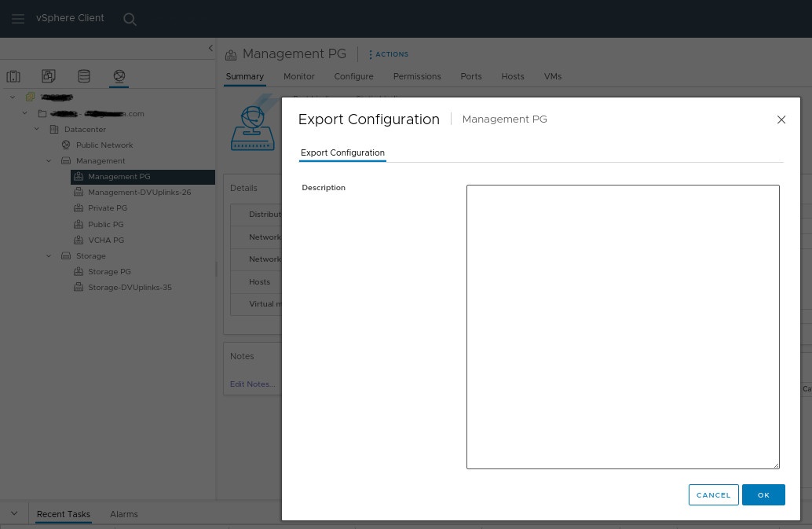Close the Export Configuration dialog with X

[x=781, y=119]
